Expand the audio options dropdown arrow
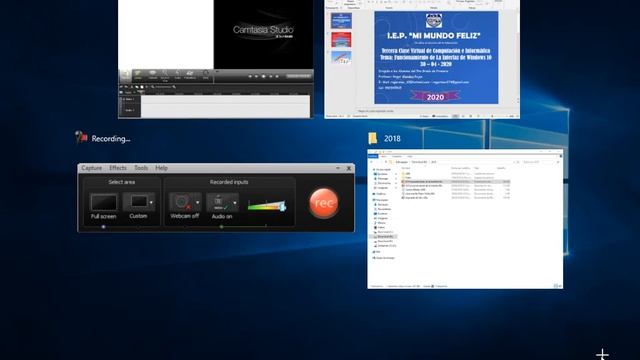The height and width of the screenshot is (360, 640). [x=235, y=202]
